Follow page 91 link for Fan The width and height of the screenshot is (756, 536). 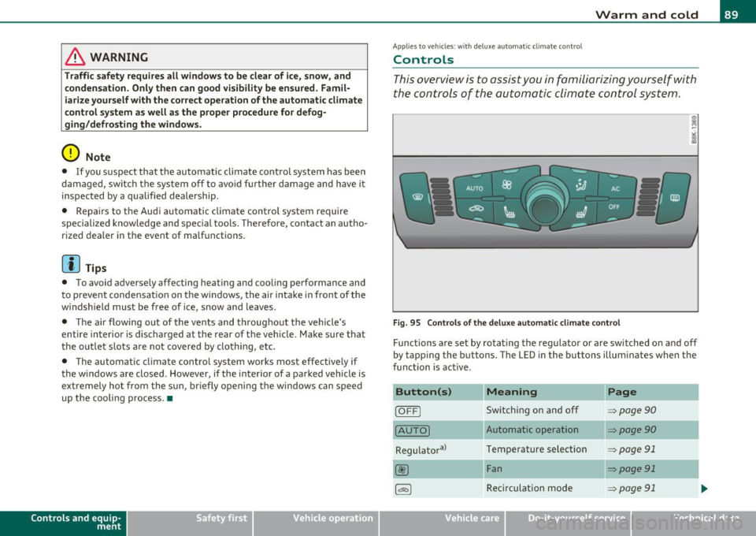point(632,468)
